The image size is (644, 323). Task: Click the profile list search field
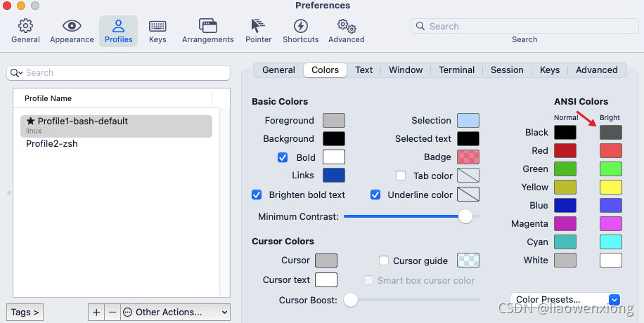(x=118, y=73)
